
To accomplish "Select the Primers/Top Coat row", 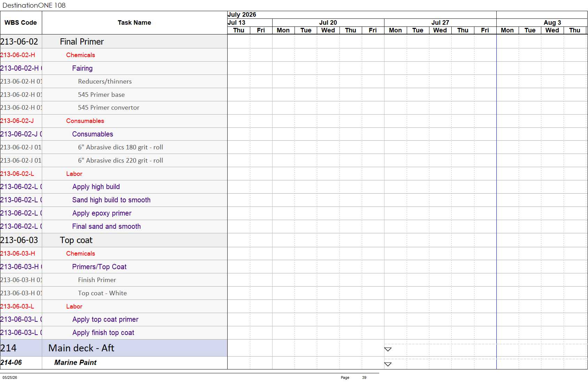I will (x=114, y=267).
